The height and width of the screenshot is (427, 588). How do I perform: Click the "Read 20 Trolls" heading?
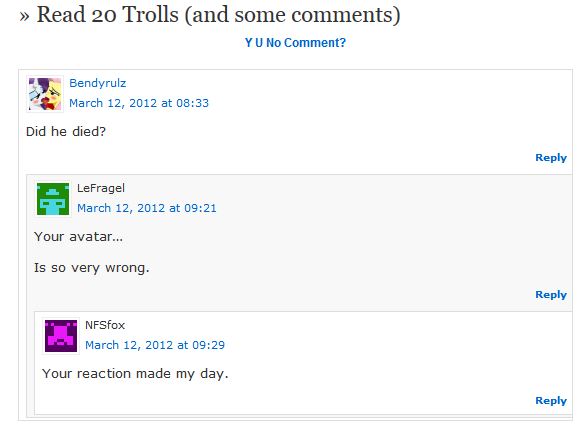coord(108,15)
